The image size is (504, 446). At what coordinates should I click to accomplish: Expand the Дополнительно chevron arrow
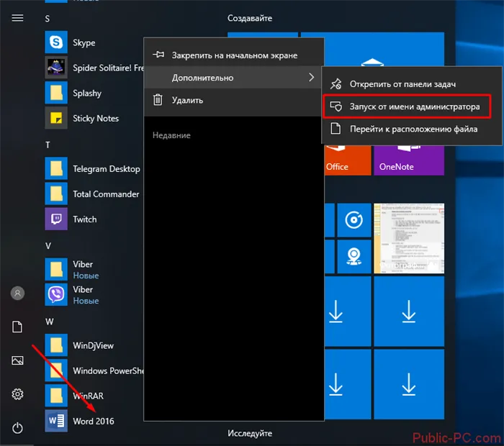tap(311, 77)
